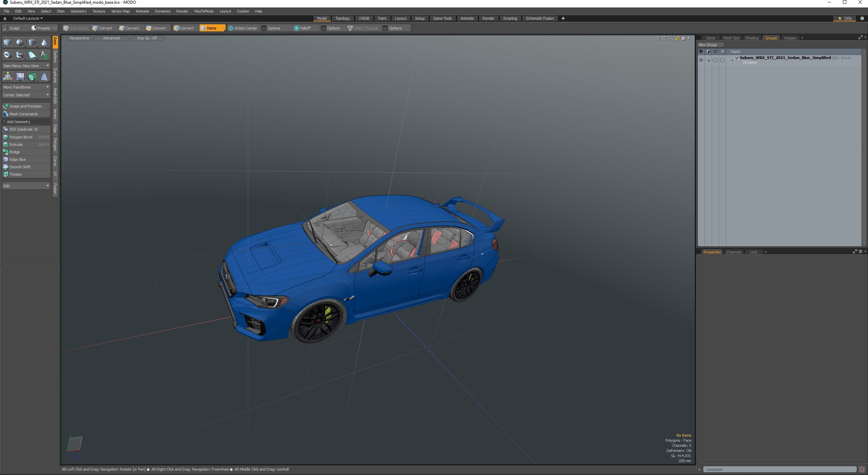Activate the soft deform grid tool
The height and width of the screenshot is (475, 868).
point(20,77)
